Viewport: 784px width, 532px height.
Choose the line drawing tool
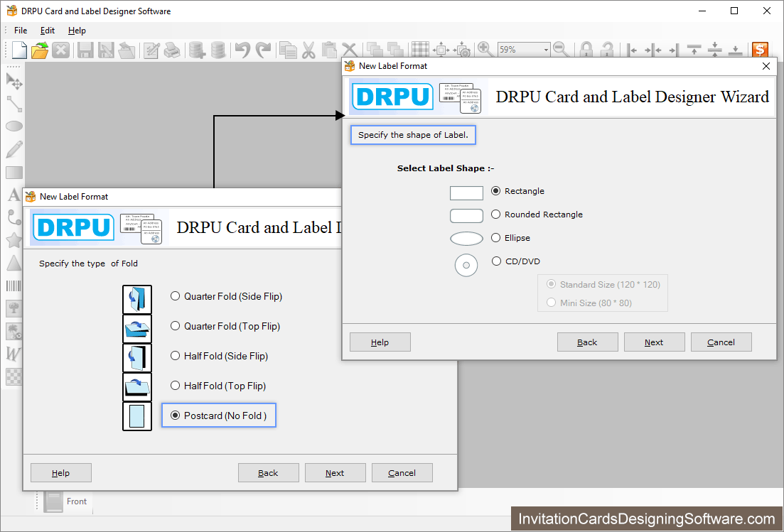click(14, 104)
